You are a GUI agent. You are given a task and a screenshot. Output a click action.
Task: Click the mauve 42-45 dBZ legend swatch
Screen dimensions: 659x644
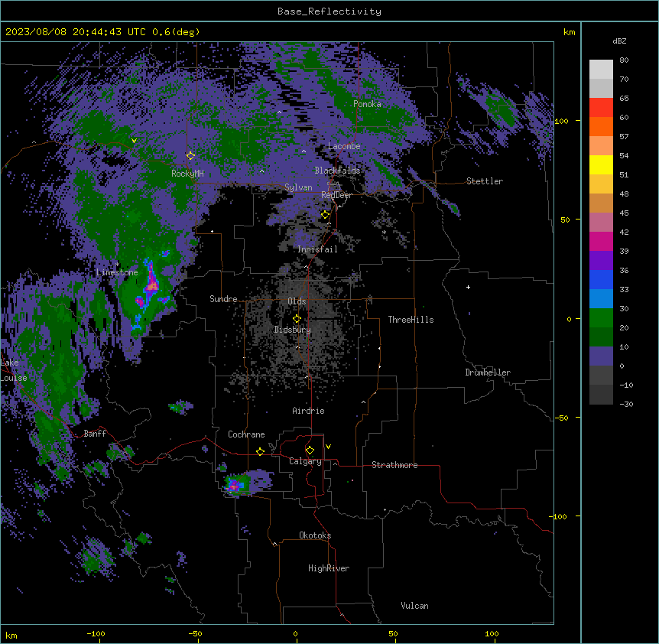601,223
